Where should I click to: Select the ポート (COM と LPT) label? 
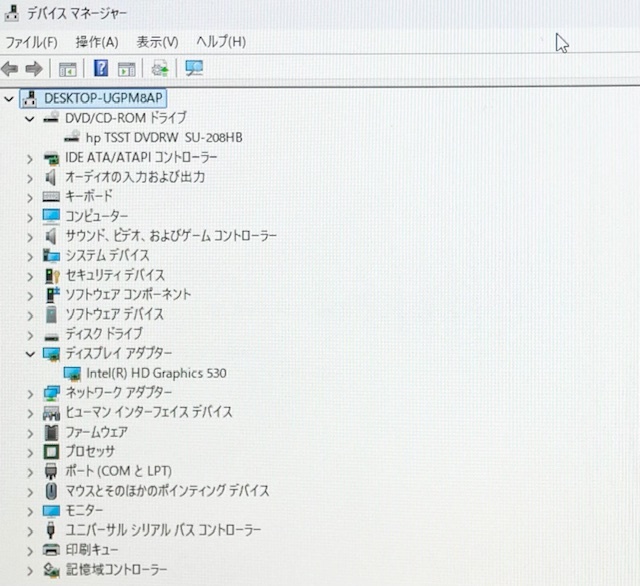tap(118, 471)
